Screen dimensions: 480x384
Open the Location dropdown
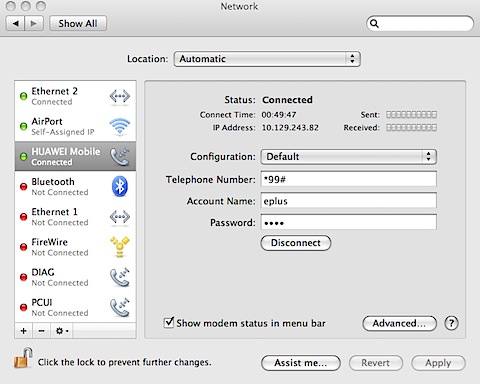(x=267, y=59)
